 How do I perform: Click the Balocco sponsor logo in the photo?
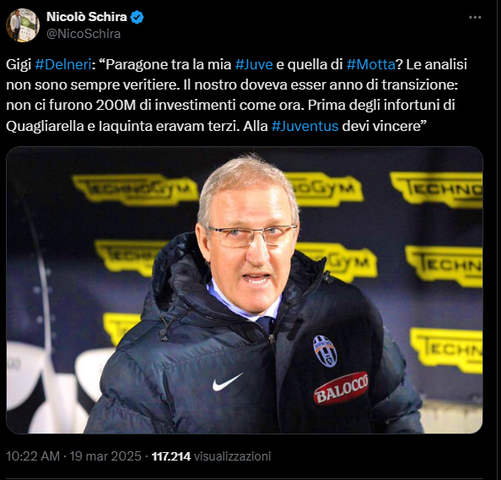(341, 388)
